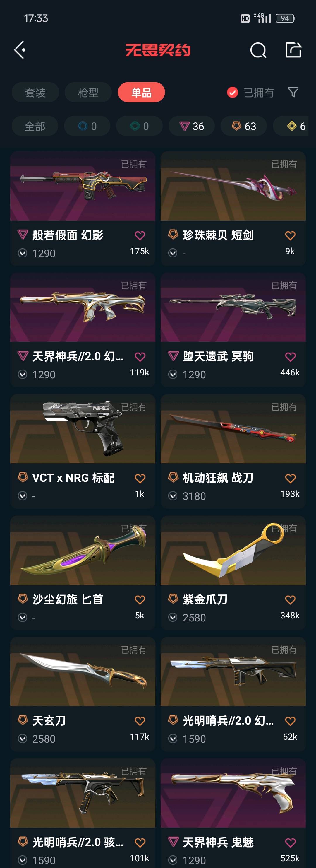The width and height of the screenshot is (316, 868).
Task: Filter by pink tier with 36 items
Action: (191, 126)
